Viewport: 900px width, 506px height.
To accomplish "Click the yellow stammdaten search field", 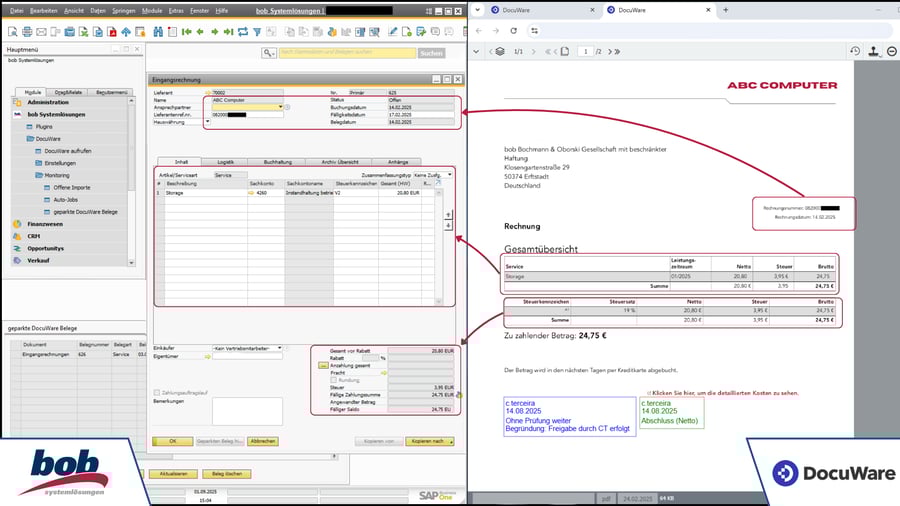I will click(347, 53).
